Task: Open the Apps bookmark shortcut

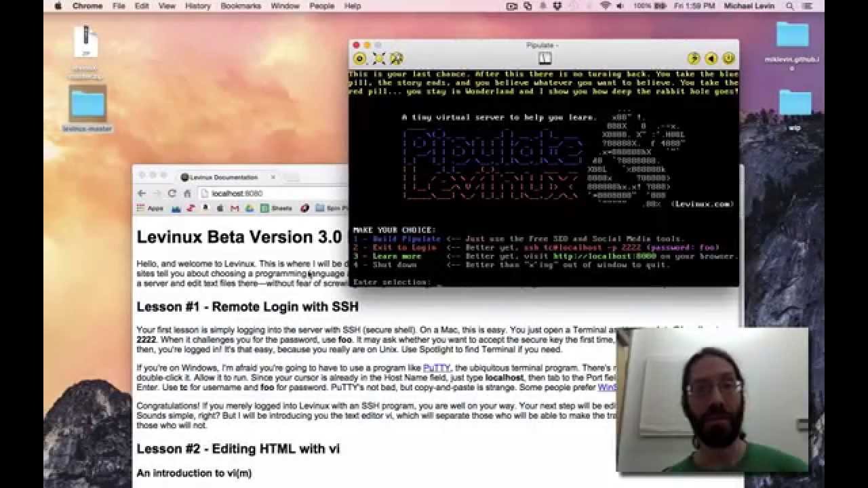Action: [150, 209]
